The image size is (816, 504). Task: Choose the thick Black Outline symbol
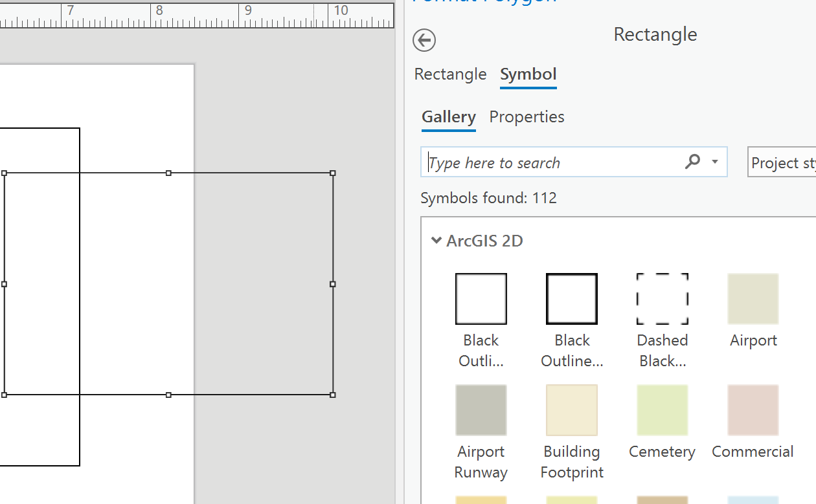(x=572, y=299)
